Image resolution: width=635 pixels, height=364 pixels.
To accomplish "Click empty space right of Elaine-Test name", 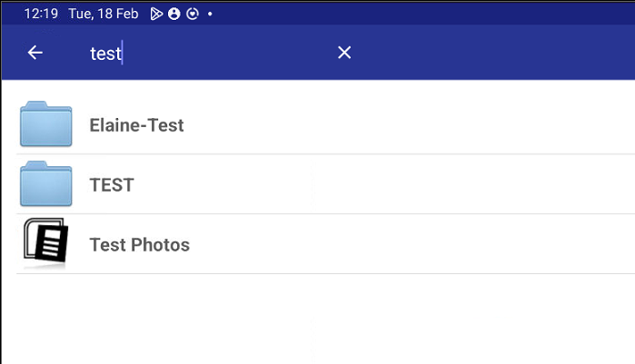I will pyautogui.click(x=409, y=125).
